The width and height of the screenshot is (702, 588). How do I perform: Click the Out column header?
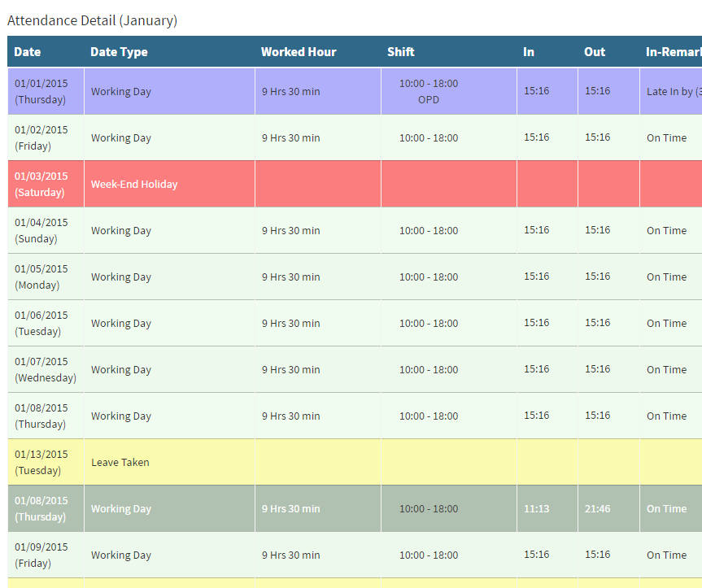(595, 52)
